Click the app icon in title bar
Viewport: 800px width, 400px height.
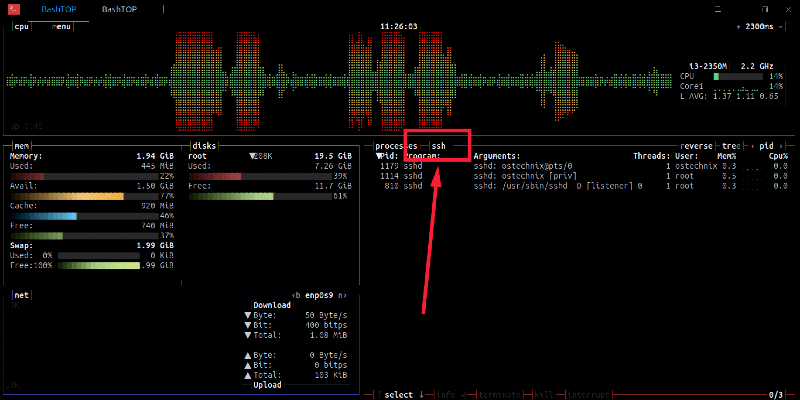tap(11, 8)
